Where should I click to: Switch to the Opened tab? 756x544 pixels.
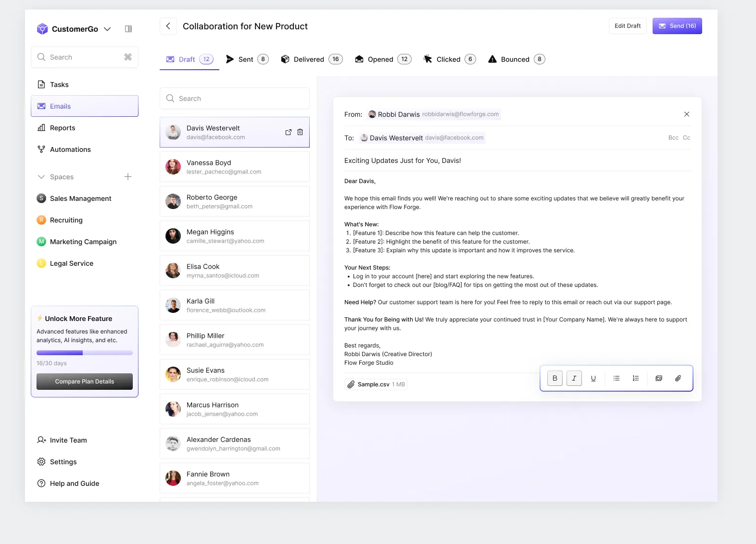click(383, 60)
